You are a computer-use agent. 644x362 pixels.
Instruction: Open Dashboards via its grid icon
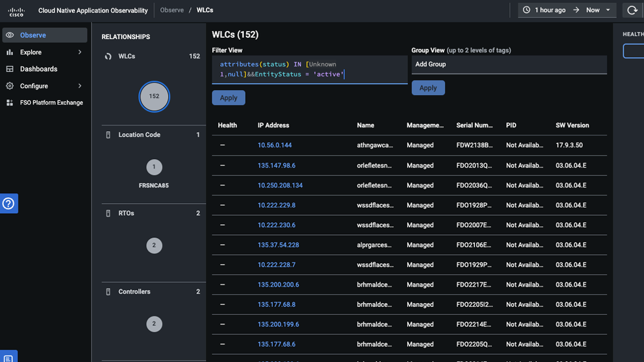coord(10,69)
